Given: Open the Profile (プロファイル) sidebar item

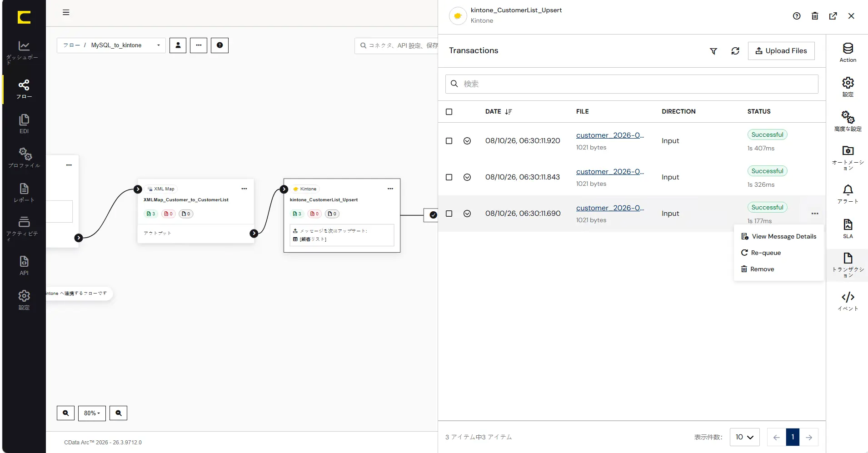Looking at the screenshot, I should [24, 158].
